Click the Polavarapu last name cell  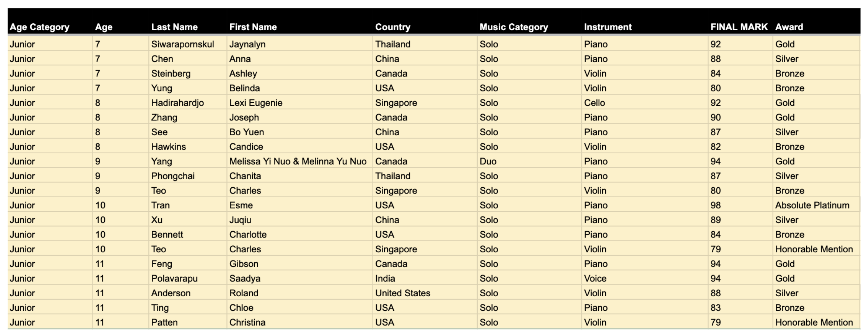(x=188, y=278)
